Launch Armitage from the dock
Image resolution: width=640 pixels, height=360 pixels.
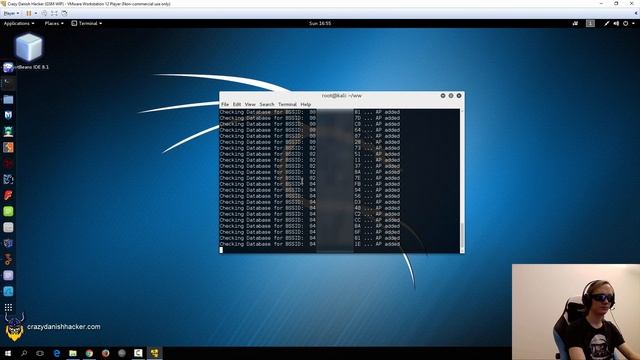tap(8, 131)
